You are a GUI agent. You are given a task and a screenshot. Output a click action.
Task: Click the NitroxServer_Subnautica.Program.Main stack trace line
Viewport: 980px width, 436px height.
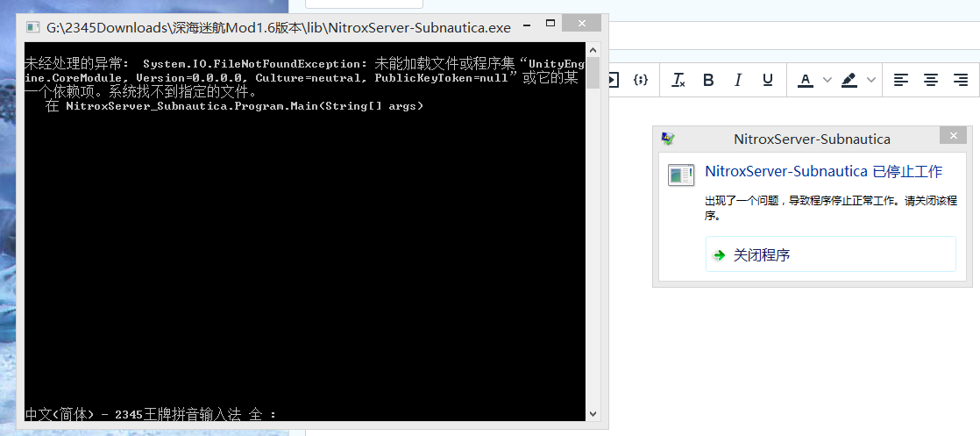pos(234,106)
